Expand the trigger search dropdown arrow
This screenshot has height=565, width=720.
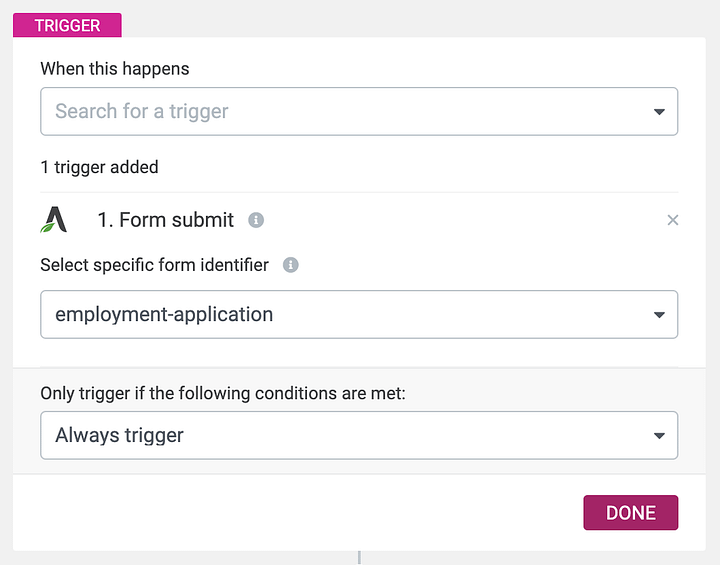click(659, 112)
